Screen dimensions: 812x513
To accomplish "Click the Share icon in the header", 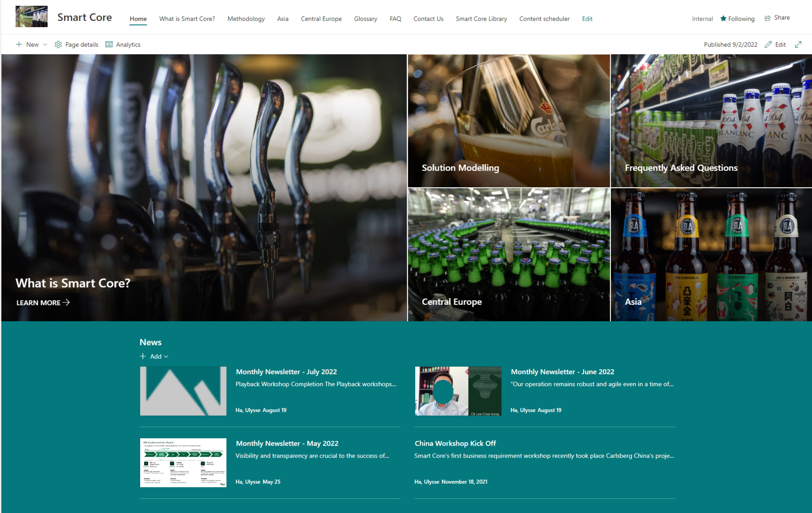I will tap(768, 18).
